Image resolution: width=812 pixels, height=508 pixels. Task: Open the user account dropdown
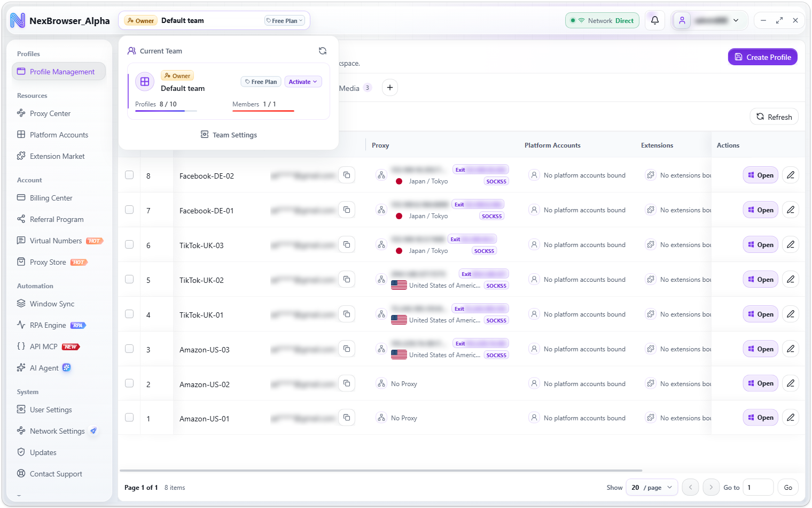(x=709, y=20)
